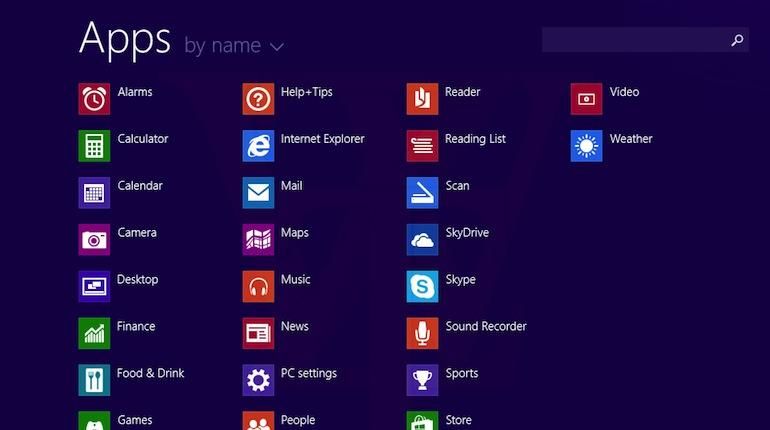Click the 'Skype' text label
The width and height of the screenshot is (770, 430).
point(460,280)
